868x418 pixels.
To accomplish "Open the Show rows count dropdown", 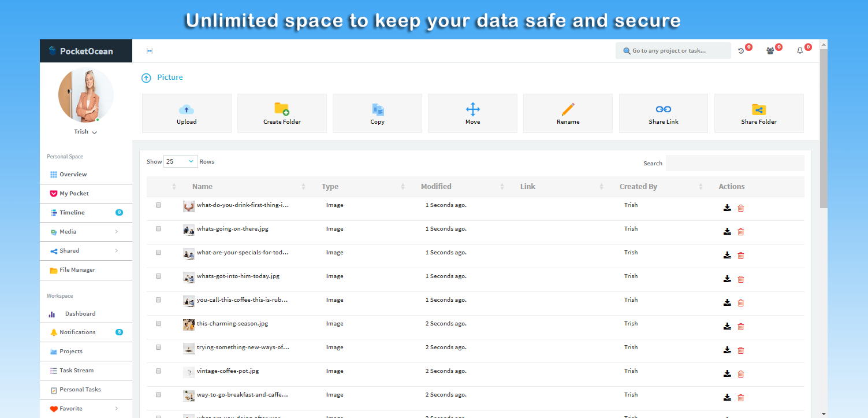I will point(180,162).
